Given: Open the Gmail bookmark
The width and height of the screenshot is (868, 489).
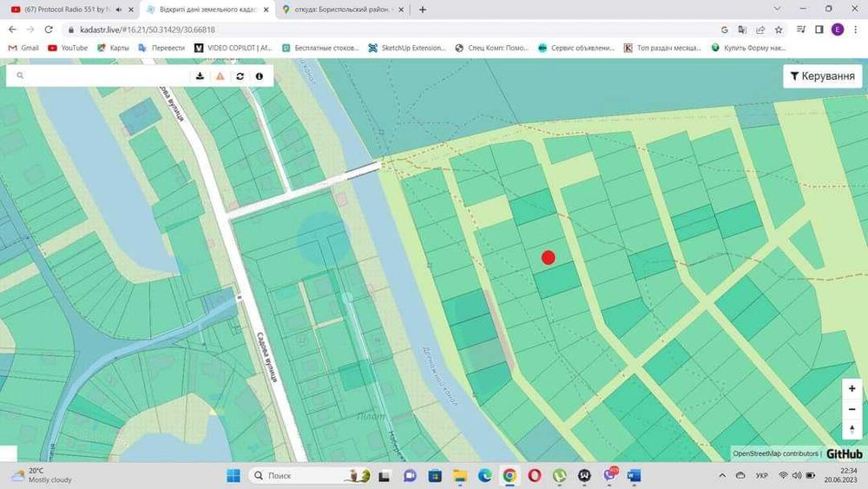Looking at the screenshot, I should point(23,48).
